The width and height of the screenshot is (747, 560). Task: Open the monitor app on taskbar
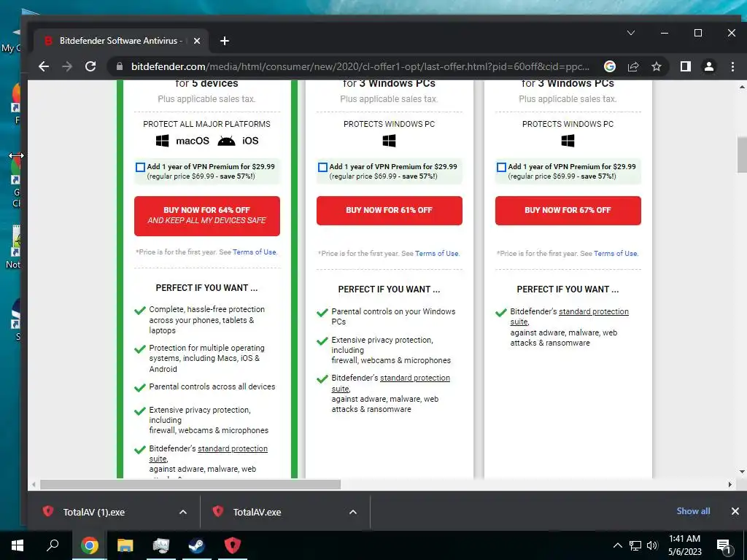point(161,545)
